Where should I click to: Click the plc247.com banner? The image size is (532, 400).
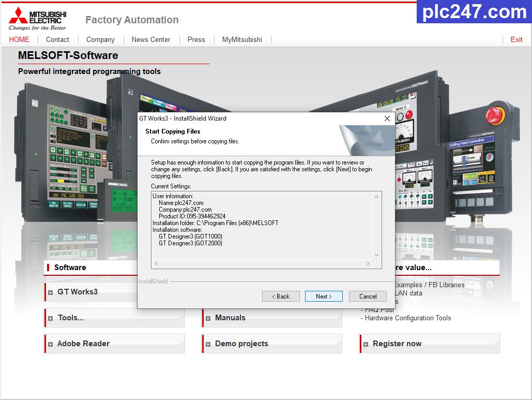(474, 12)
